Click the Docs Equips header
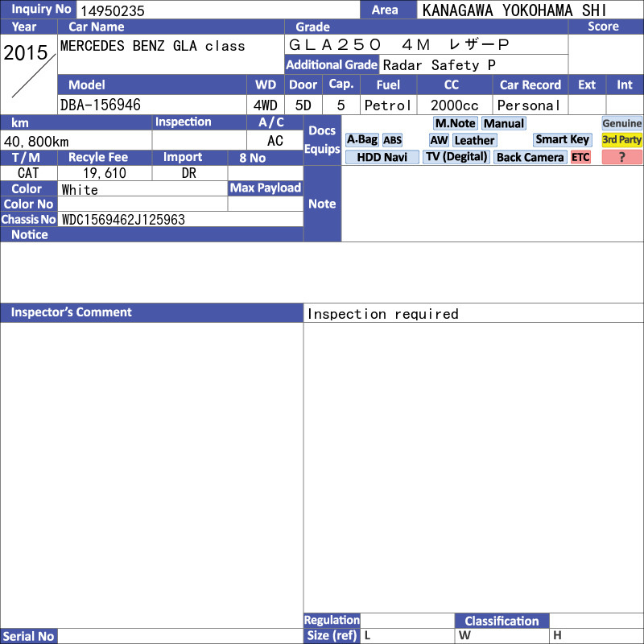This screenshot has width=644, height=644. tap(322, 139)
